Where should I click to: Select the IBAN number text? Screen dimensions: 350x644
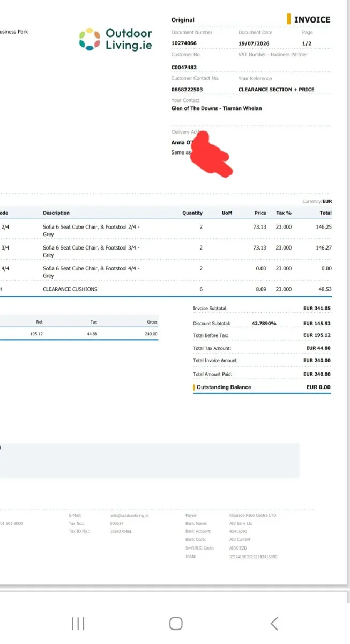(x=254, y=557)
